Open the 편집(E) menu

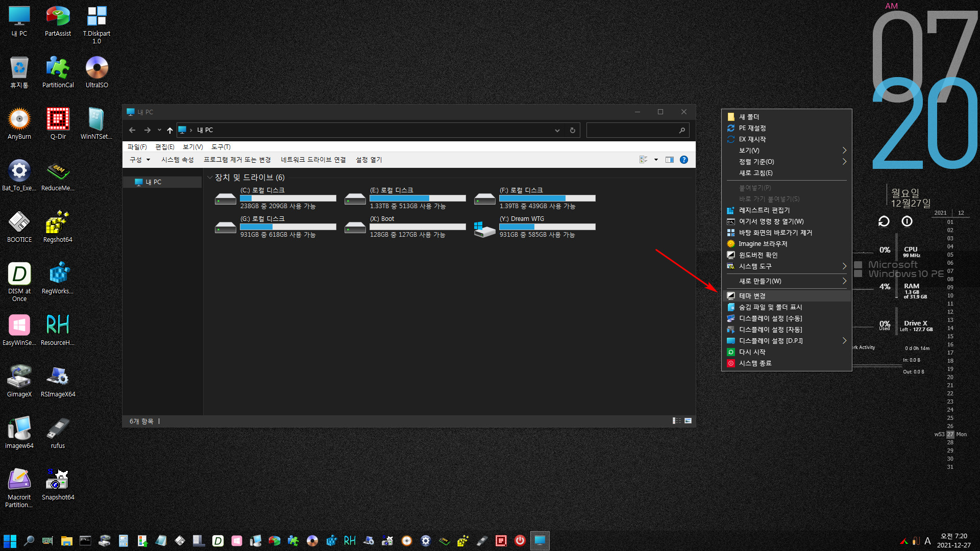[x=165, y=147]
